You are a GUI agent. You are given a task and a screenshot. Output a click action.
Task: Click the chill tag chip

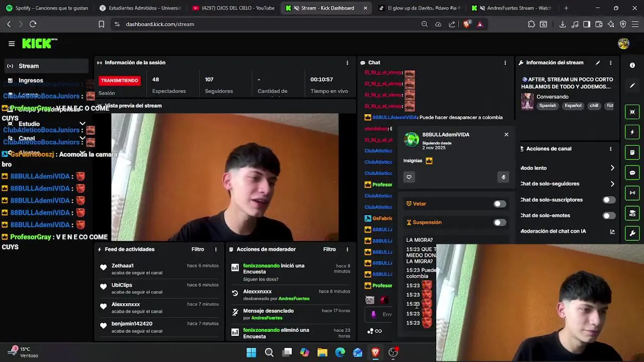click(594, 106)
